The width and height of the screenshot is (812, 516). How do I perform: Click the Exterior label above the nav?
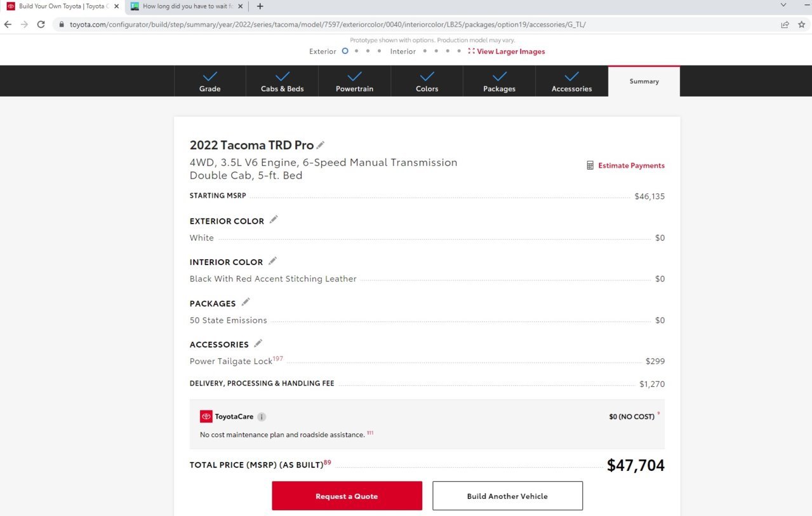(x=323, y=51)
